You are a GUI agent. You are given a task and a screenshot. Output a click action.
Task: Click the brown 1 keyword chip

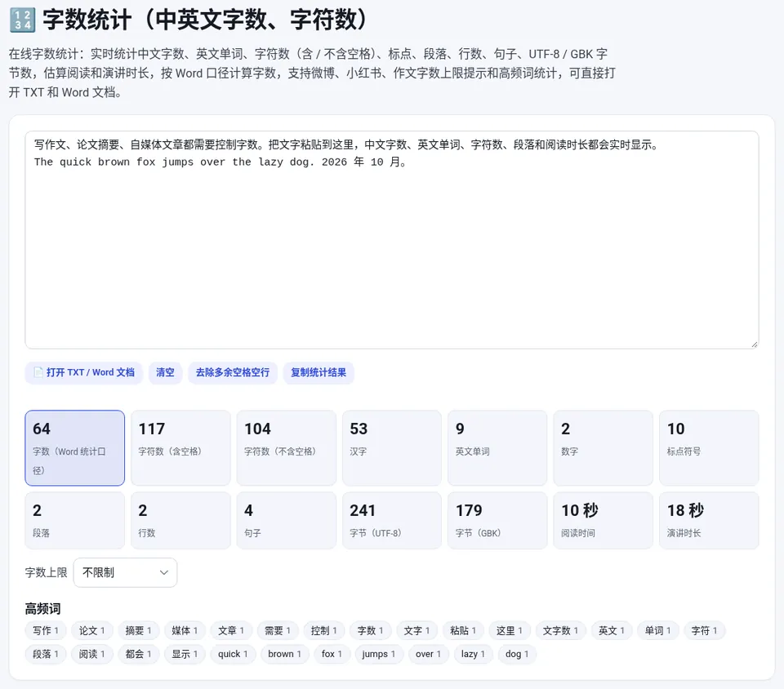284,654
